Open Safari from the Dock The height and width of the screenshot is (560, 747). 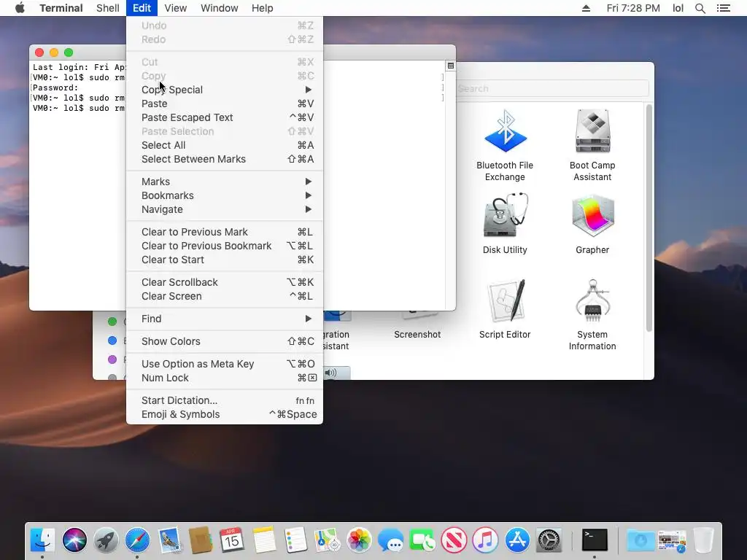(x=137, y=540)
